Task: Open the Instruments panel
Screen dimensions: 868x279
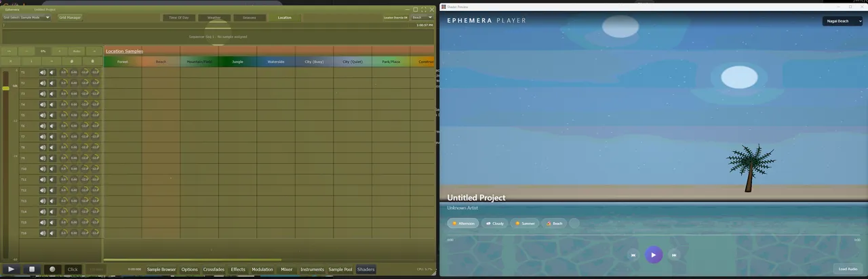Action: point(313,270)
